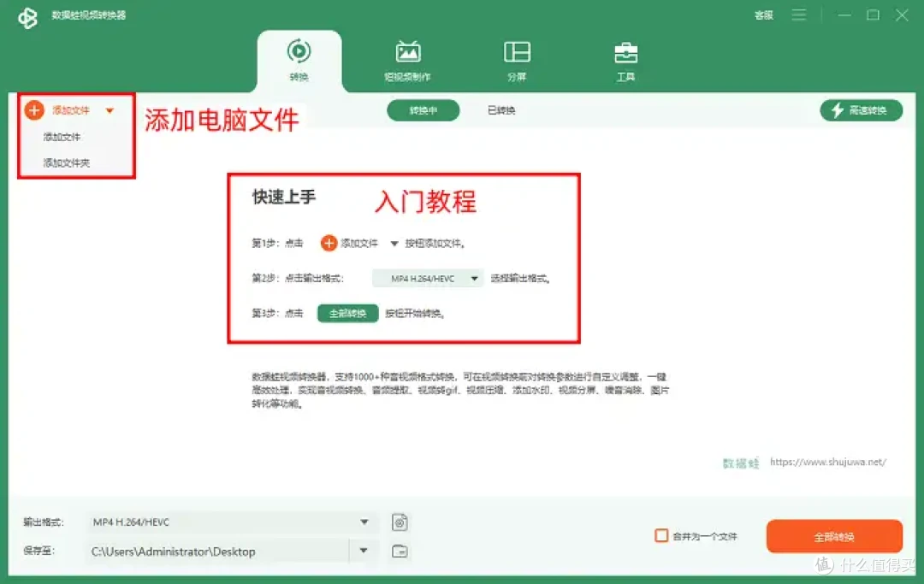Click the 快速上手 heading text

point(284,197)
